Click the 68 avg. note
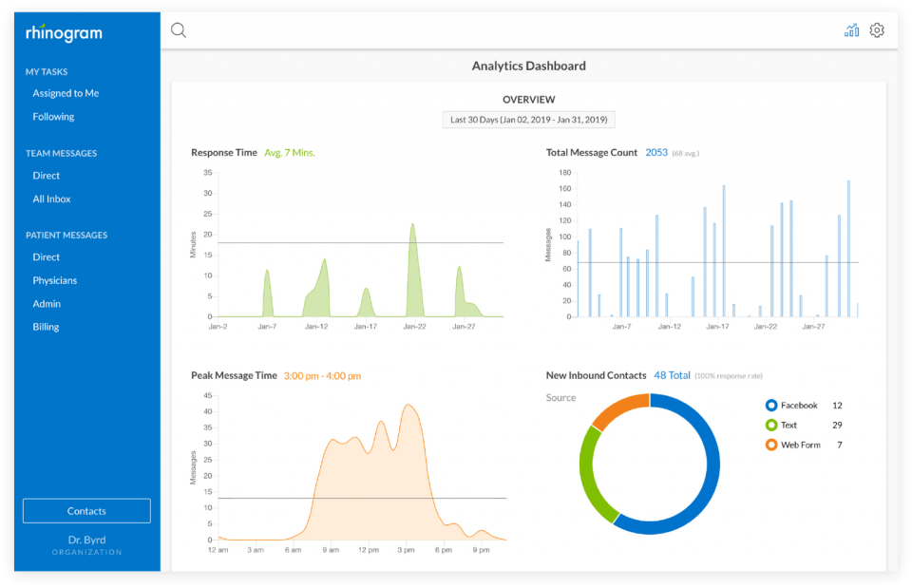 (x=686, y=154)
